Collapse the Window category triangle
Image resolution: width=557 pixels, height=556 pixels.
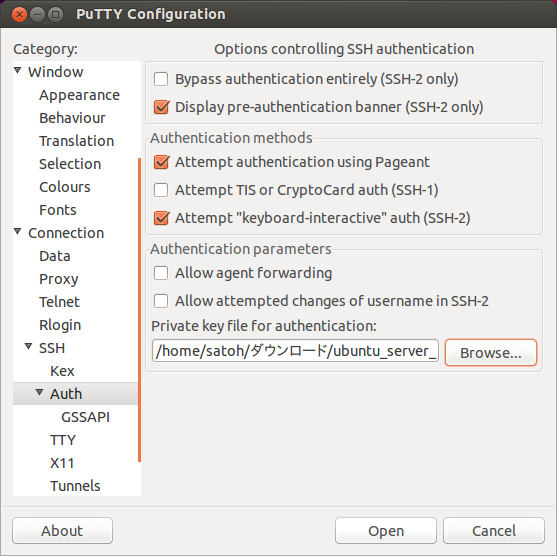[x=18, y=70]
